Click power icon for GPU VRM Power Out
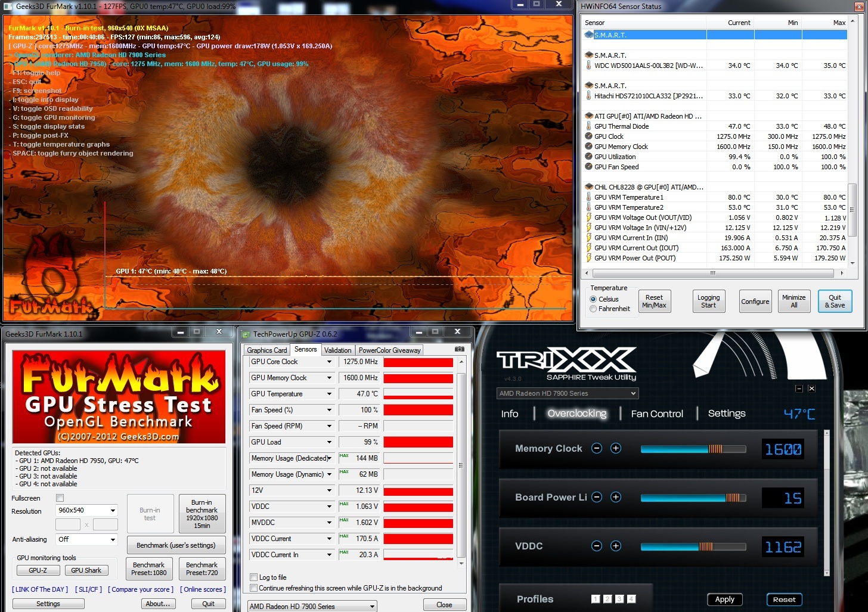 (589, 258)
